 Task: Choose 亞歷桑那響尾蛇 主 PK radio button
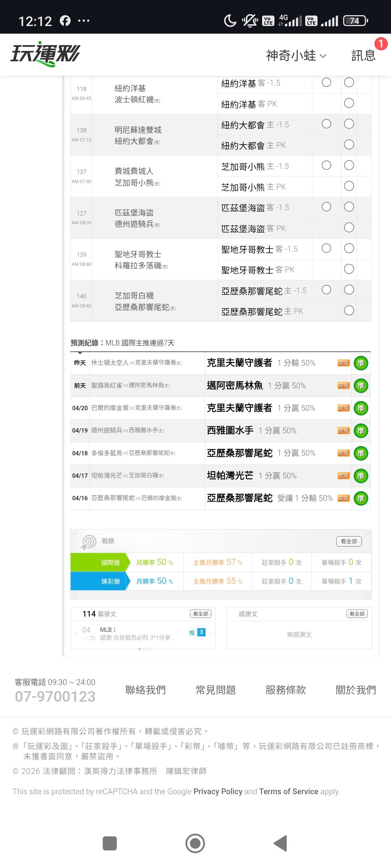349,311
